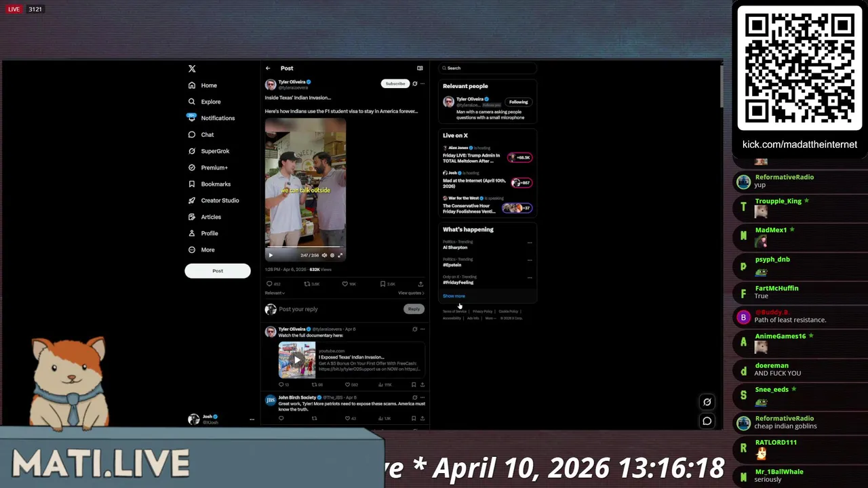
Task: Open the Explore page
Action: [204, 102]
